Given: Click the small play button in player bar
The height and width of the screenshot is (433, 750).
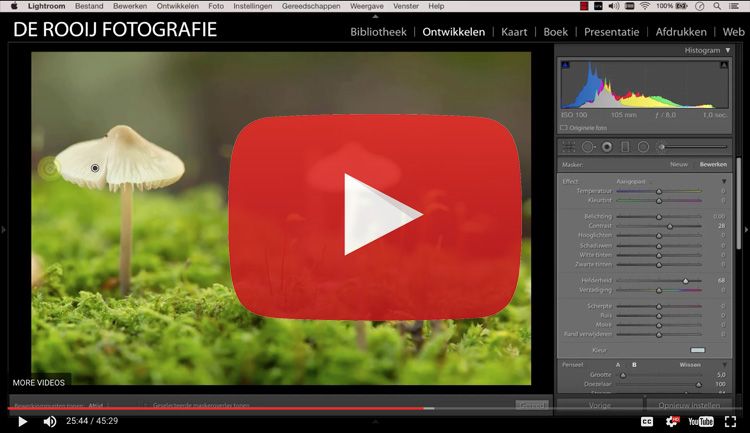Looking at the screenshot, I should tap(22, 421).
